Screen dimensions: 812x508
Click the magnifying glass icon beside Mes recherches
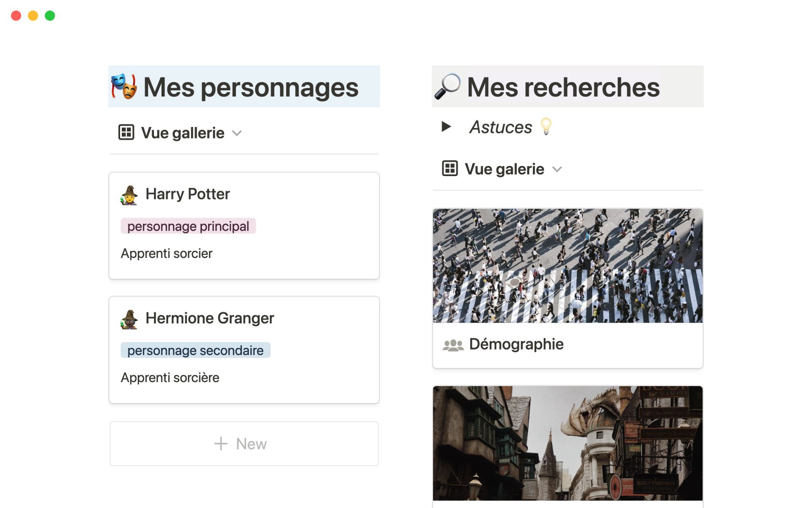447,86
